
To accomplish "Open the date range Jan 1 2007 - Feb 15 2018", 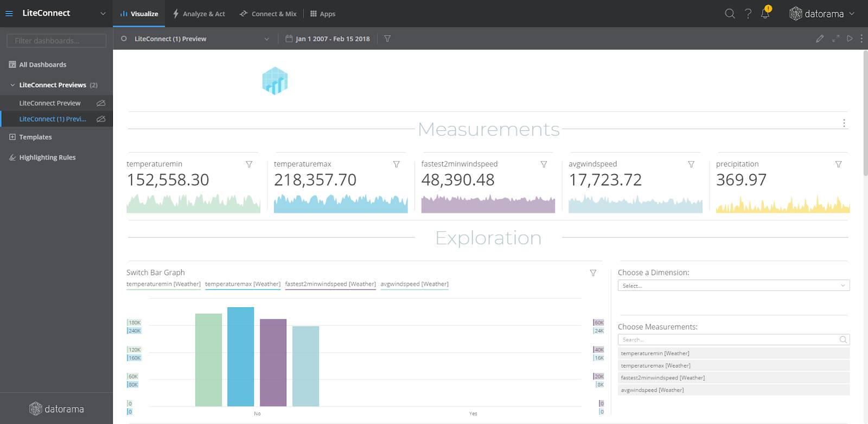I will (x=328, y=39).
